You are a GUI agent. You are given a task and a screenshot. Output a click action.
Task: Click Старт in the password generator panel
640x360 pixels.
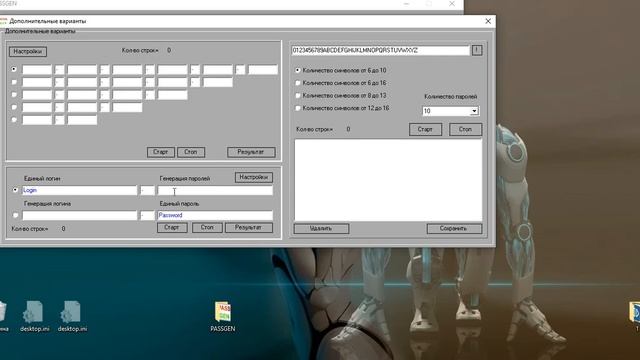(425, 129)
